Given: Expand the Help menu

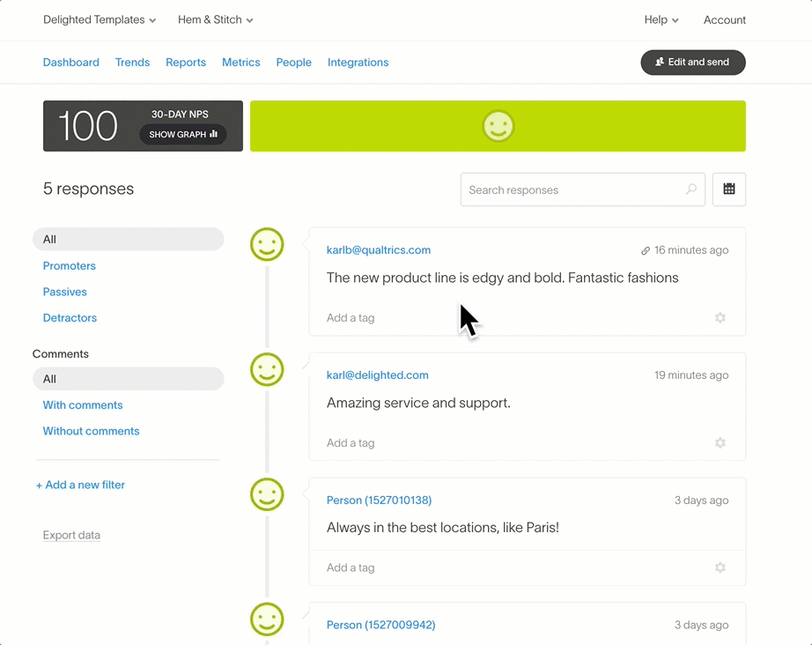Looking at the screenshot, I should 661,20.
